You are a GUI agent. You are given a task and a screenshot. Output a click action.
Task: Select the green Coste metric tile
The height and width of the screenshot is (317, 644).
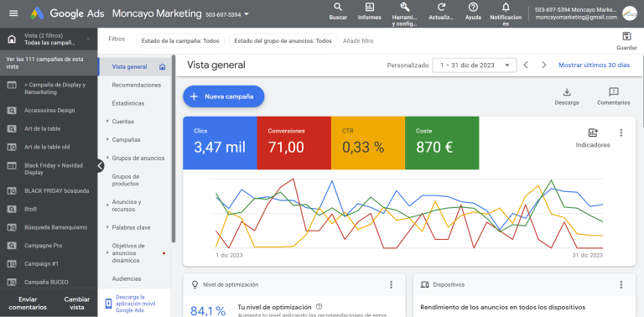[x=442, y=143]
